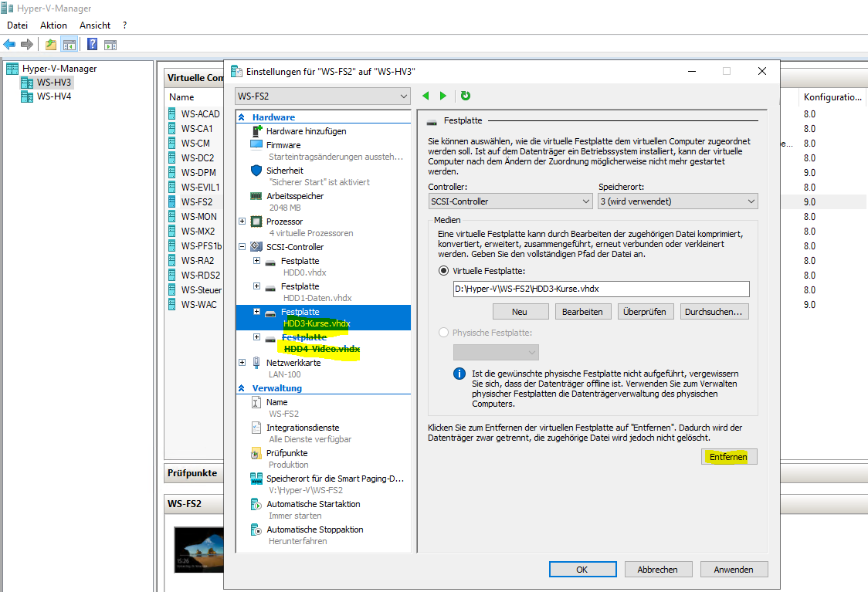Go to previous VM with green left arrow

pos(426,96)
